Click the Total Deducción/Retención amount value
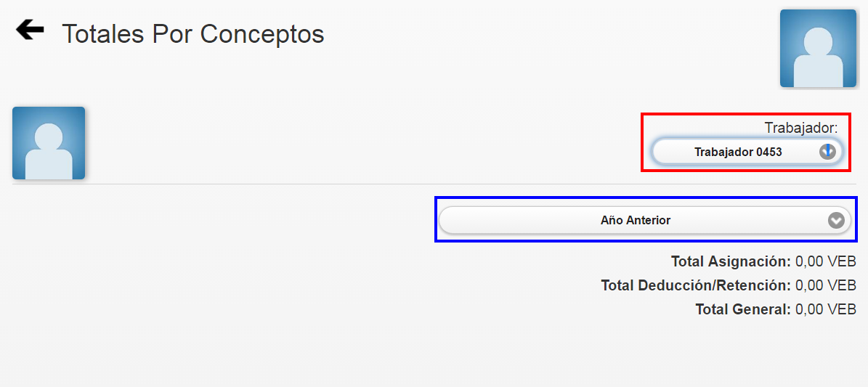The height and width of the screenshot is (387, 868). [826, 285]
